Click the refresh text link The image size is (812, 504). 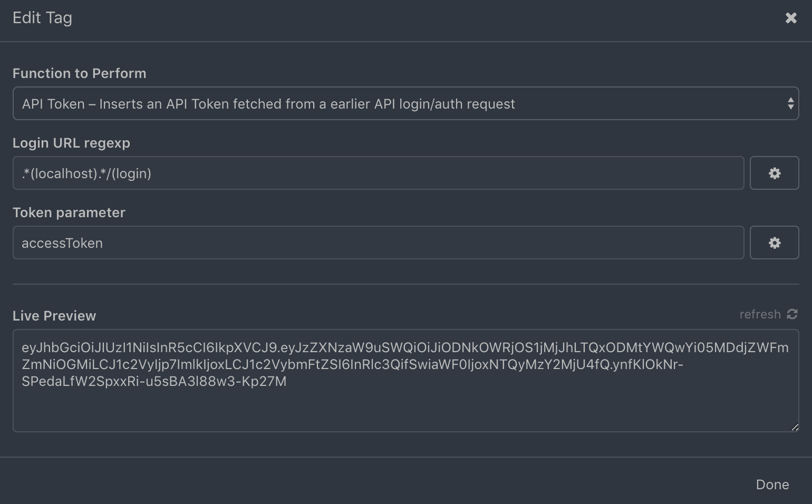click(x=760, y=315)
